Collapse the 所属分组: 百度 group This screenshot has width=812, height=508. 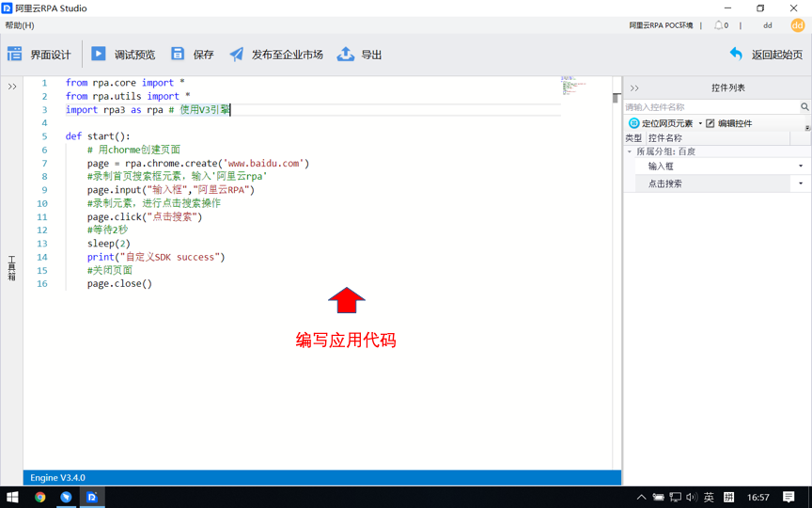pyautogui.click(x=630, y=151)
